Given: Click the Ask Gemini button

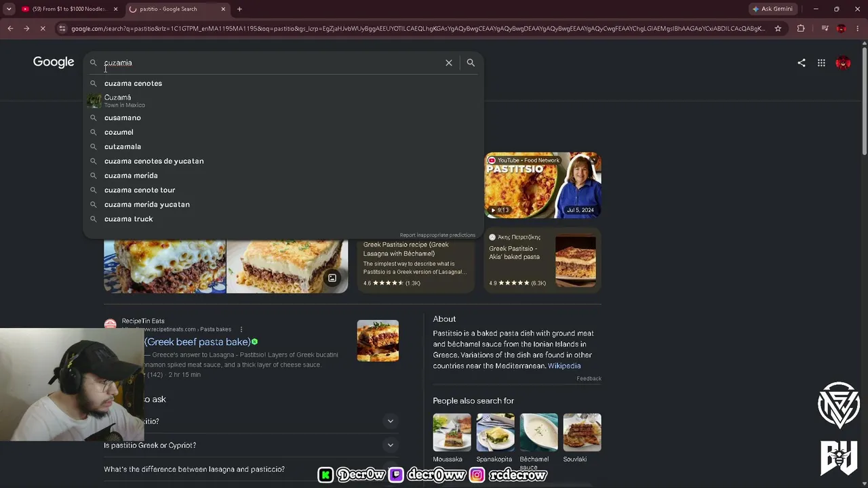Looking at the screenshot, I should click(x=772, y=9).
